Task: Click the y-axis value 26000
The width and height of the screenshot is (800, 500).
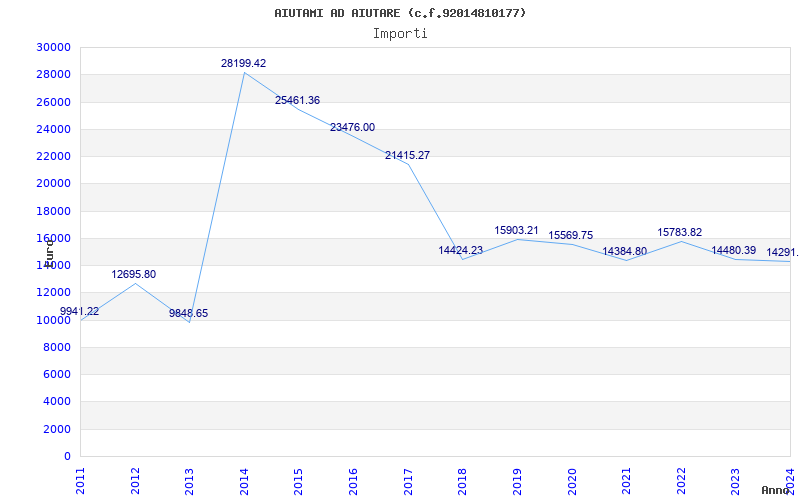Action: pyautogui.click(x=53, y=102)
